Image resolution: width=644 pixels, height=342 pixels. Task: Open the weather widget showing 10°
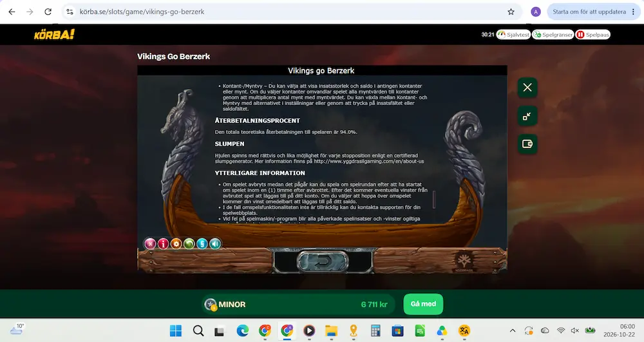pyautogui.click(x=17, y=329)
